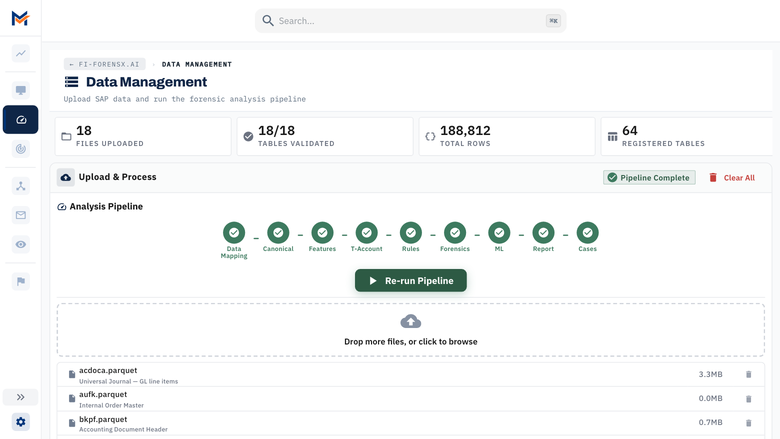Click the Analysis Pipeline gauge icon
The image size is (780, 439).
click(62, 207)
